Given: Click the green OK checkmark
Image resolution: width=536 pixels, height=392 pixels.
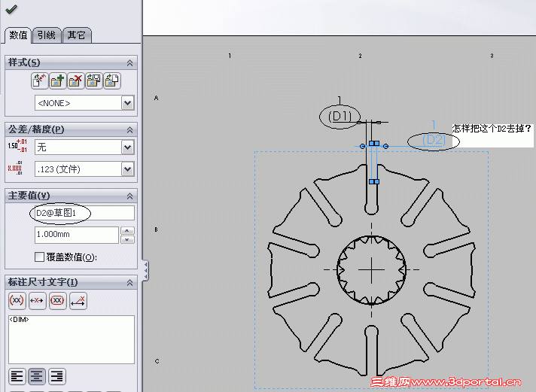Looking at the screenshot, I should [11, 9].
